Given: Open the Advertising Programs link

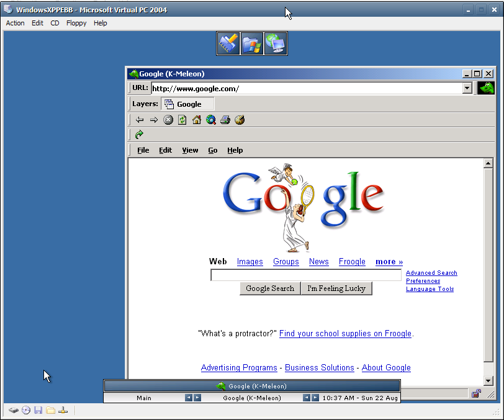Looking at the screenshot, I should [239, 367].
